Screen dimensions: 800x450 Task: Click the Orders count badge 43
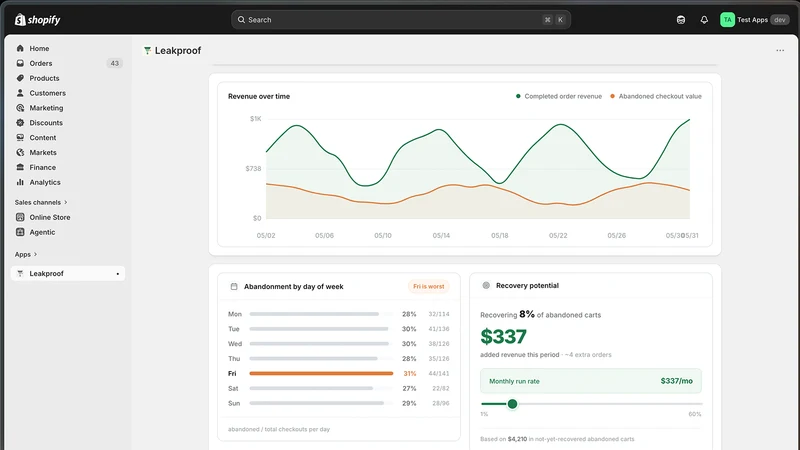coord(114,63)
